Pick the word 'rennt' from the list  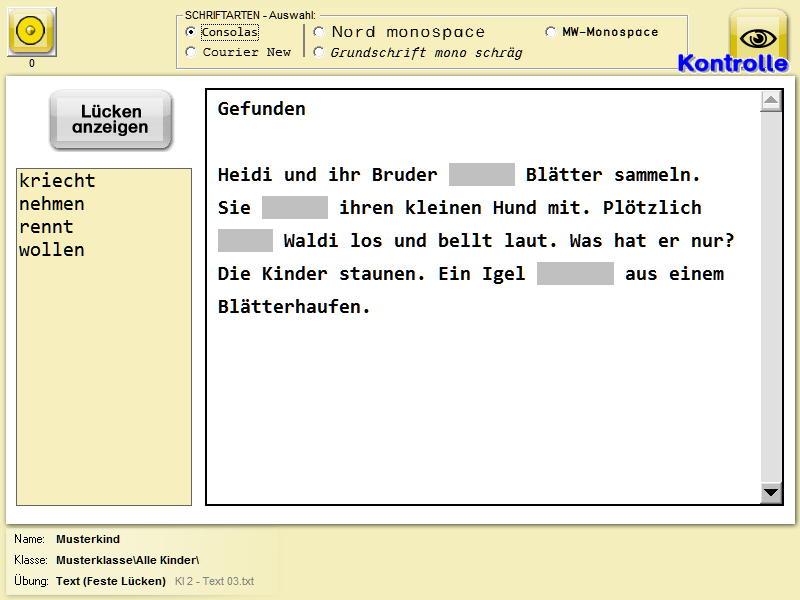coord(46,227)
